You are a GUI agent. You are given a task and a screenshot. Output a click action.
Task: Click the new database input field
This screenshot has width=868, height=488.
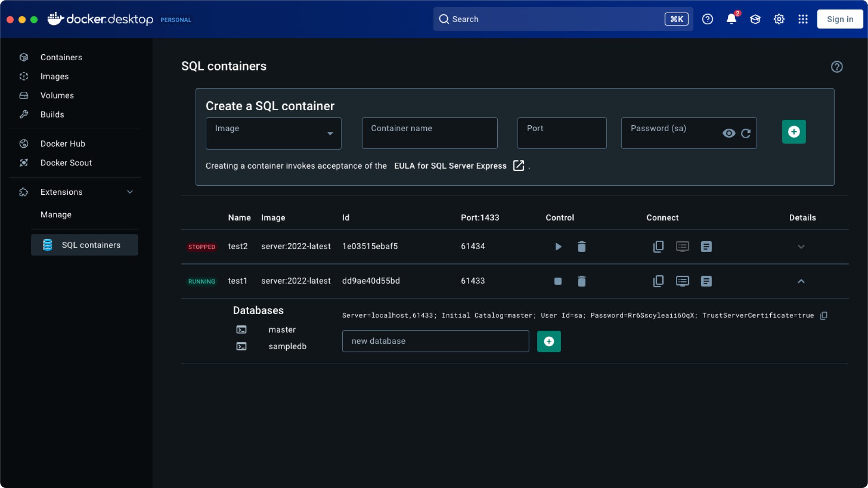tap(435, 341)
